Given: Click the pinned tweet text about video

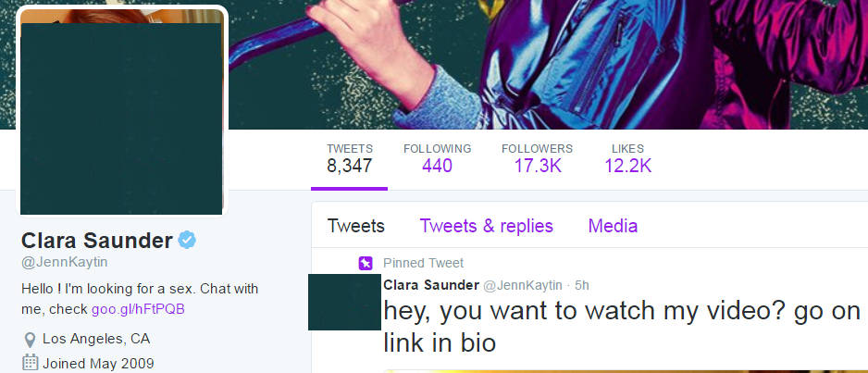Looking at the screenshot, I should 622,328.
